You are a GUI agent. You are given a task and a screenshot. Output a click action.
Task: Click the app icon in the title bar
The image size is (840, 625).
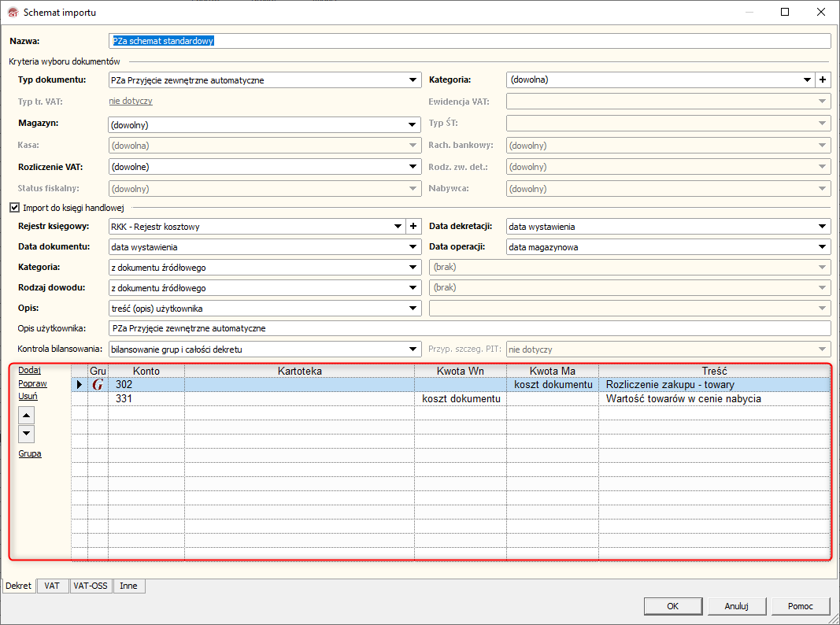(x=12, y=13)
